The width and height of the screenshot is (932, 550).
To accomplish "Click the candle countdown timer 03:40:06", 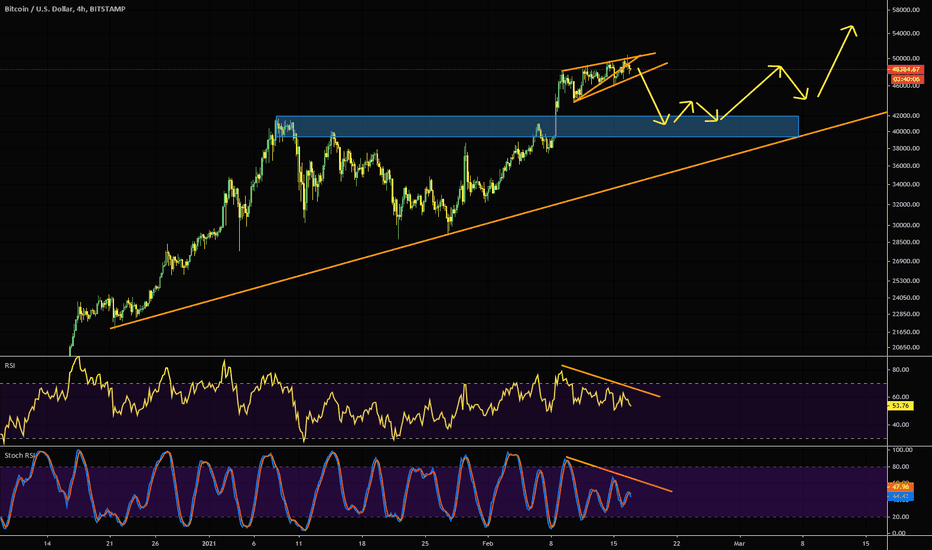I will tap(906, 78).
